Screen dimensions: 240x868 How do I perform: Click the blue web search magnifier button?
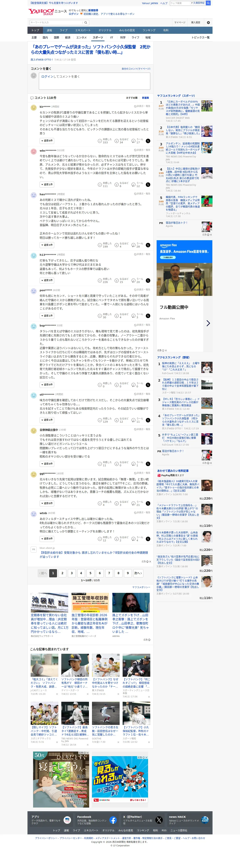(208, 3)
